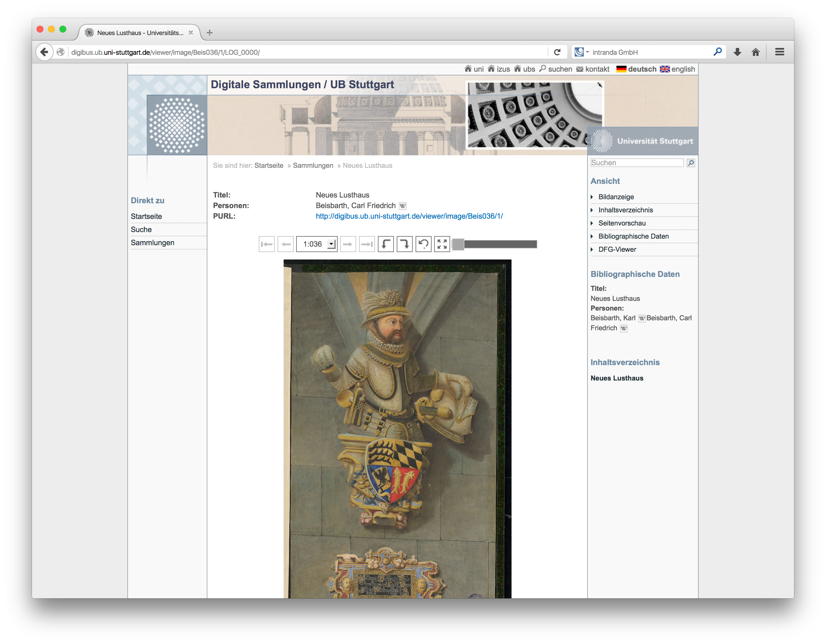This screenshot has height=644, width=826.
Task: Click Wikipedia icon after Friedrich in sidebar
Action: (624, 329)
